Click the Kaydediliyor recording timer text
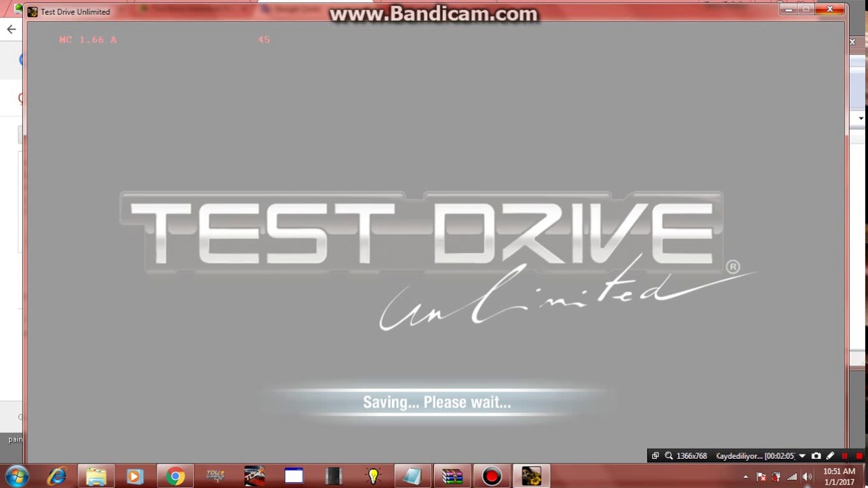Viewport: 868px width, 488px height. click(x=755, y=456)
